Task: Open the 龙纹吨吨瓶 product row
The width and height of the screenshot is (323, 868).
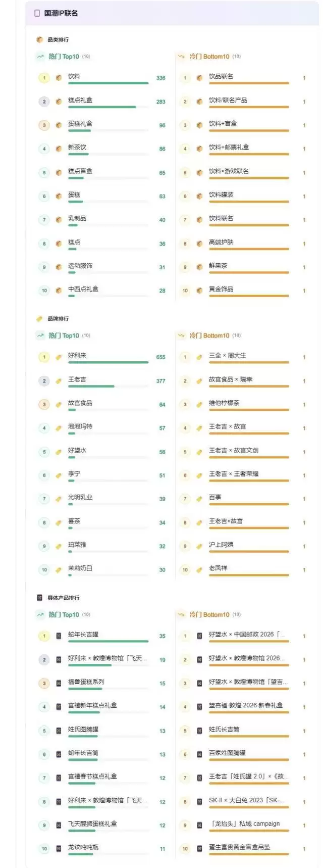Action: point(83,847)
